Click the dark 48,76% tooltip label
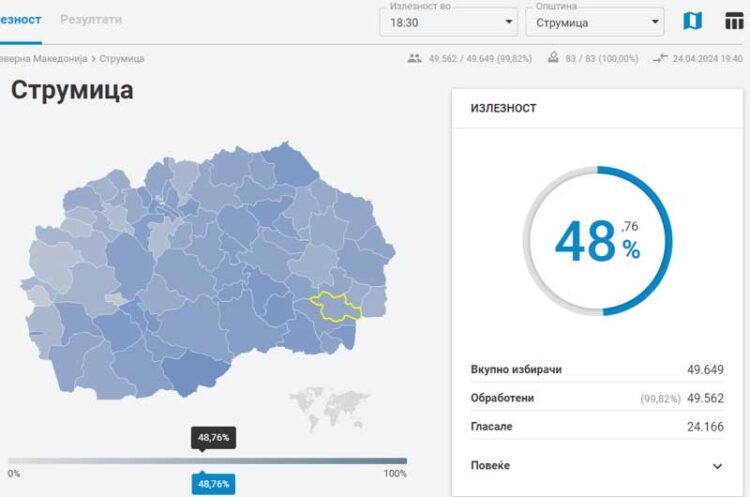The image size is (750, 497). click(213, 438)
